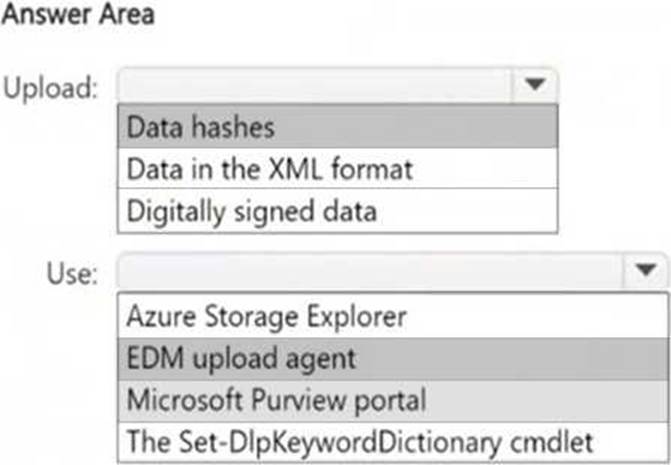Choose Data in the XML format
This screenshot has width=671, height=465.
tap(336, 169)
